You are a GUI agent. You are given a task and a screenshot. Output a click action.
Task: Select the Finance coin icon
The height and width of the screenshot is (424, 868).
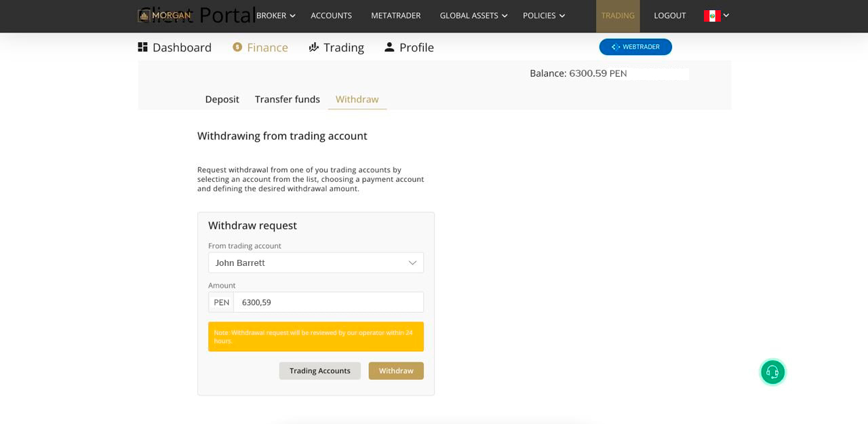tap(237, 47)
